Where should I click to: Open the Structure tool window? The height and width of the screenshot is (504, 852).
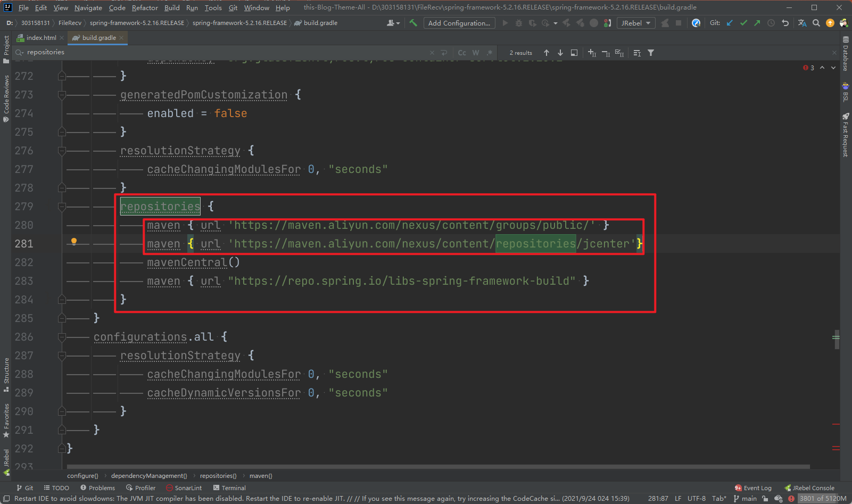tap(6, 375)
